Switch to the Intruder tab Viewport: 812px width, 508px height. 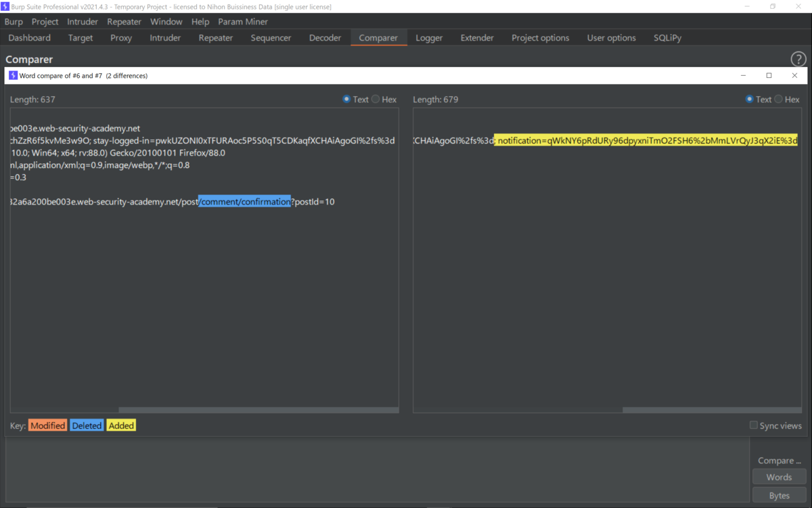pyautogui.click(x=165, y=38)
